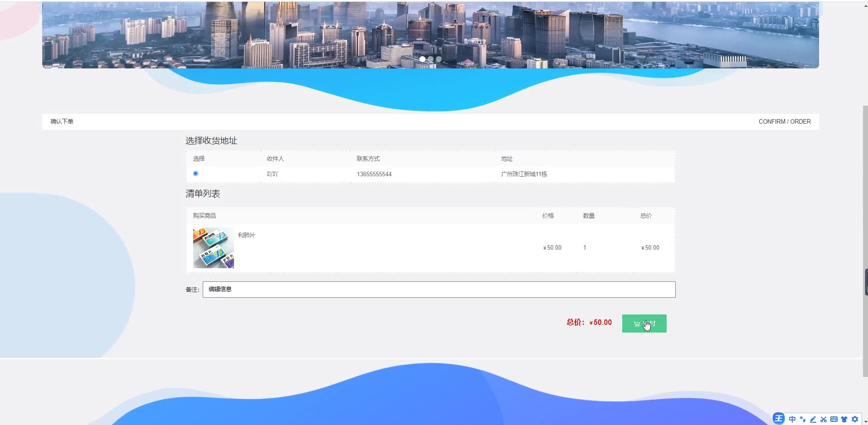Click the 选择收货地址 heading

tap(211, 140)
